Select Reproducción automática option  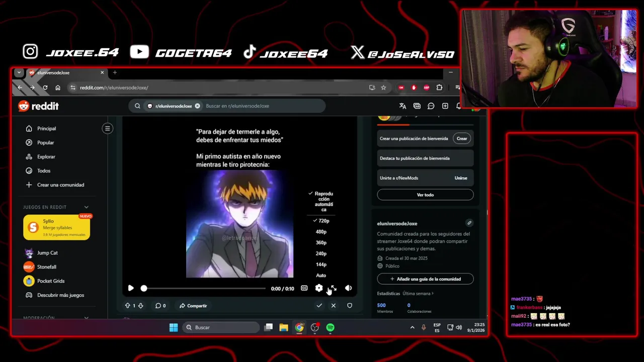coord(321,202)
